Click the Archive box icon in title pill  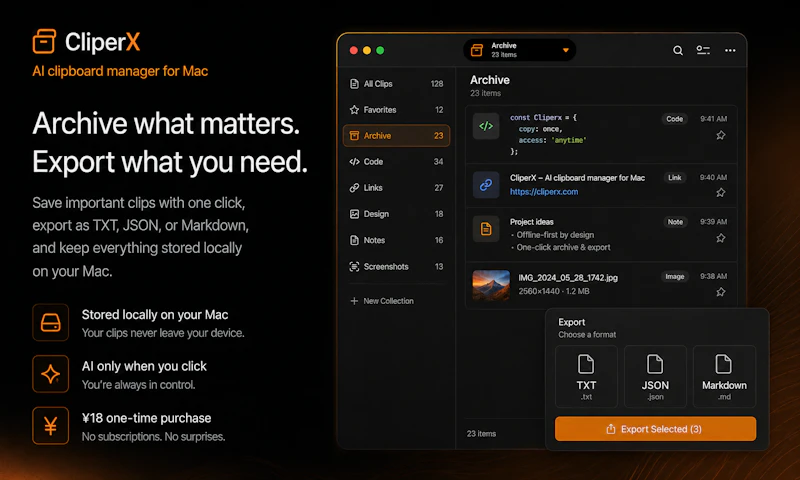477,50
